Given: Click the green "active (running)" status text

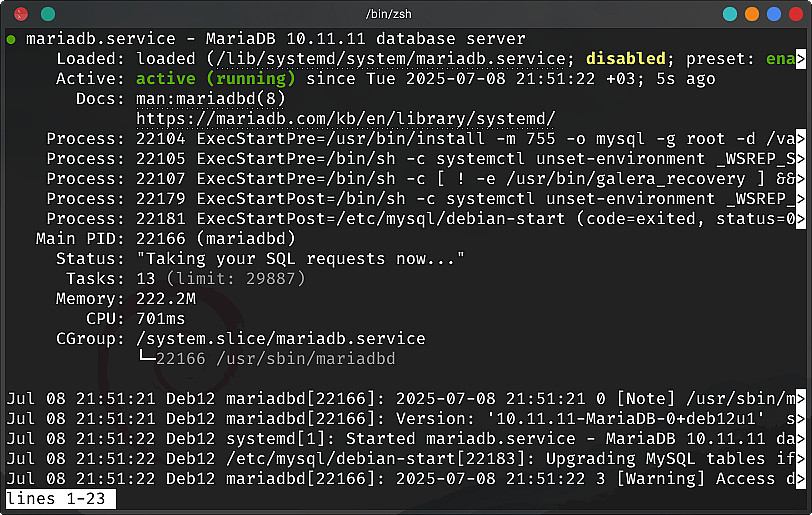Looking at the screenshot, I should (215, 79).
